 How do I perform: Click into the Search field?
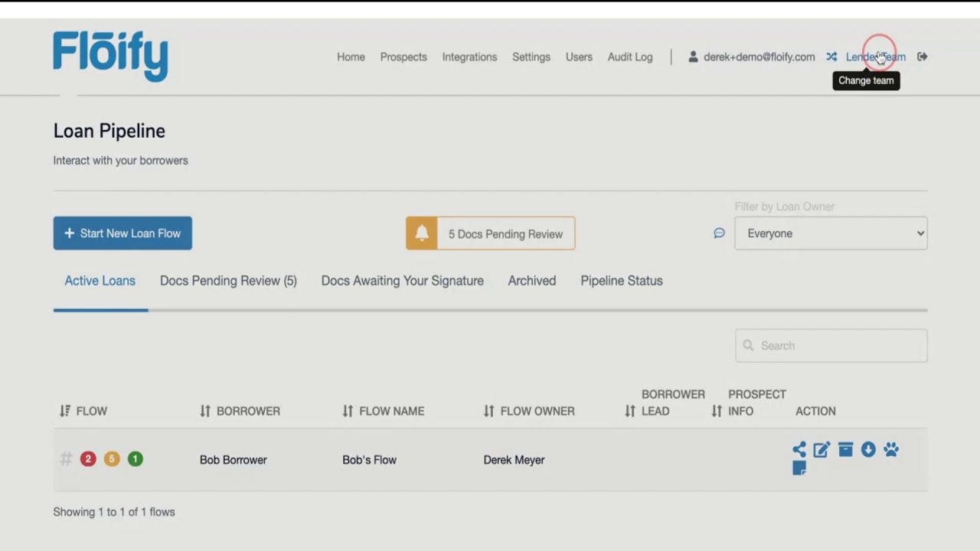[831, 346]
